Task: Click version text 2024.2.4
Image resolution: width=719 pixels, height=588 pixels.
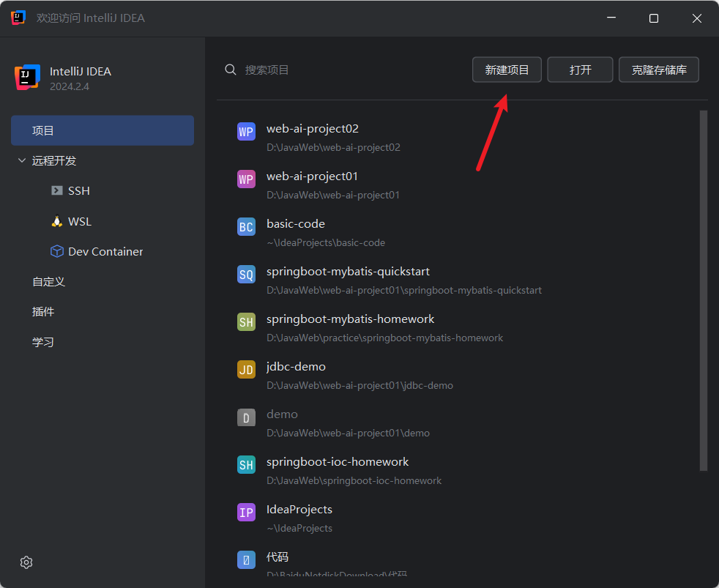Action: point(70,86)
